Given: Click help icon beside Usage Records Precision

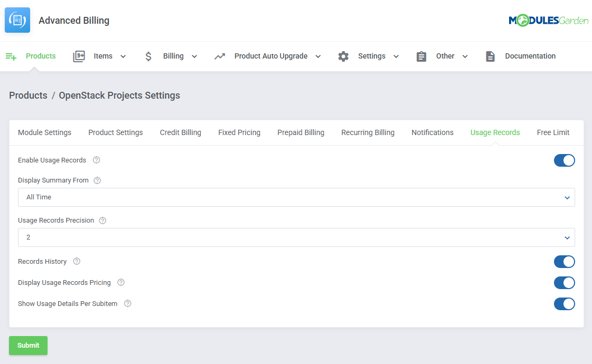Looking at the screenshot, I should (x=102, y=221).
